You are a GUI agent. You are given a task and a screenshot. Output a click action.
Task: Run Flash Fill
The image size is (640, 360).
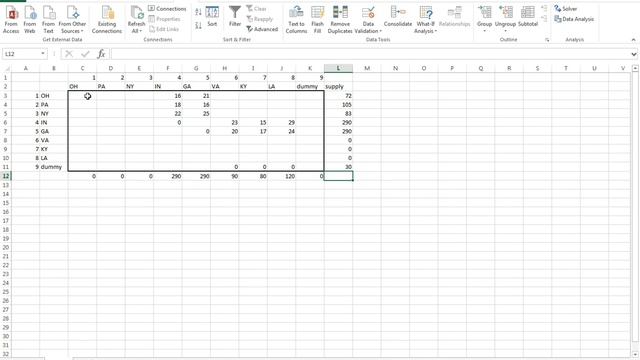click(318, 19)
